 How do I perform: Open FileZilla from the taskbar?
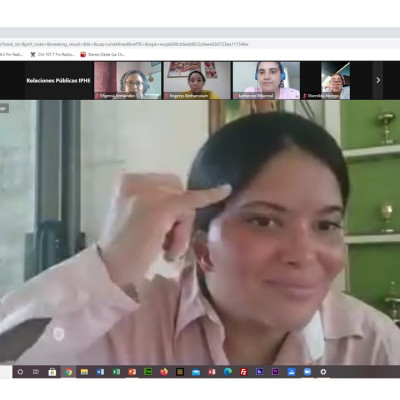coord(244,372)
